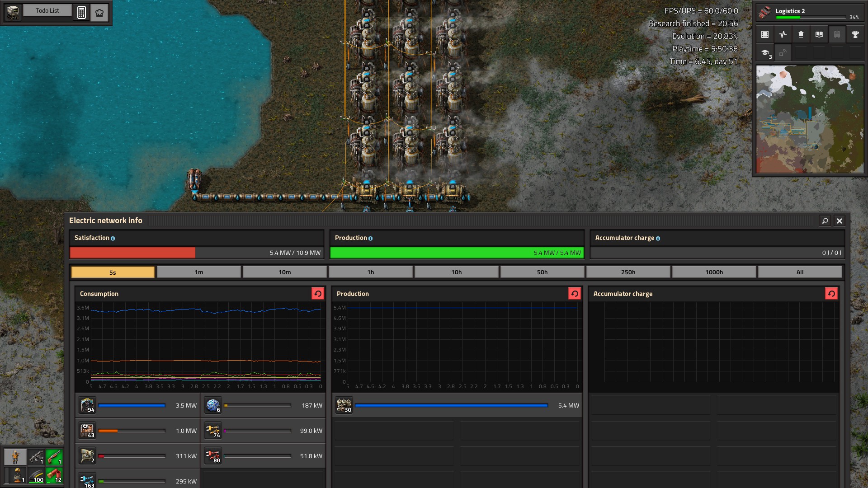Image resolution: width=868 pixels, height=488 pixels.
Task: Select the All time range tab
Action: [800, 272]
